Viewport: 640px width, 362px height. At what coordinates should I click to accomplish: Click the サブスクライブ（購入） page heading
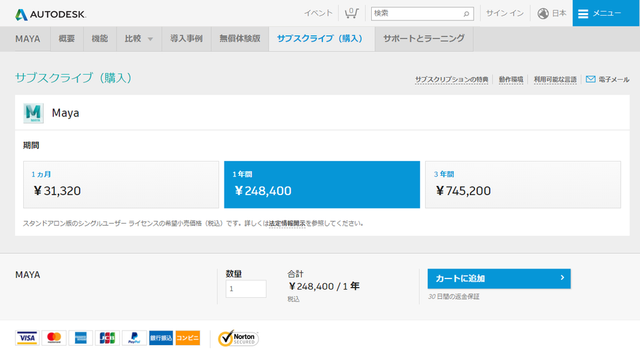click(73, 78)
